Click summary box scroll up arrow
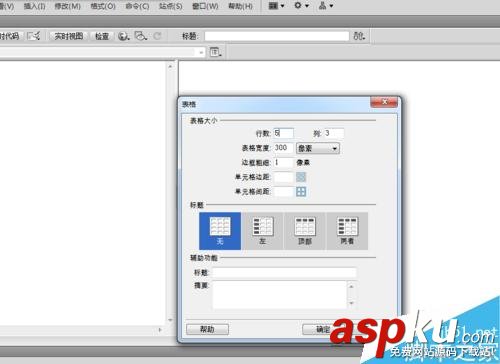The width and height of the screenshot is (500, 364). point(351,286)
